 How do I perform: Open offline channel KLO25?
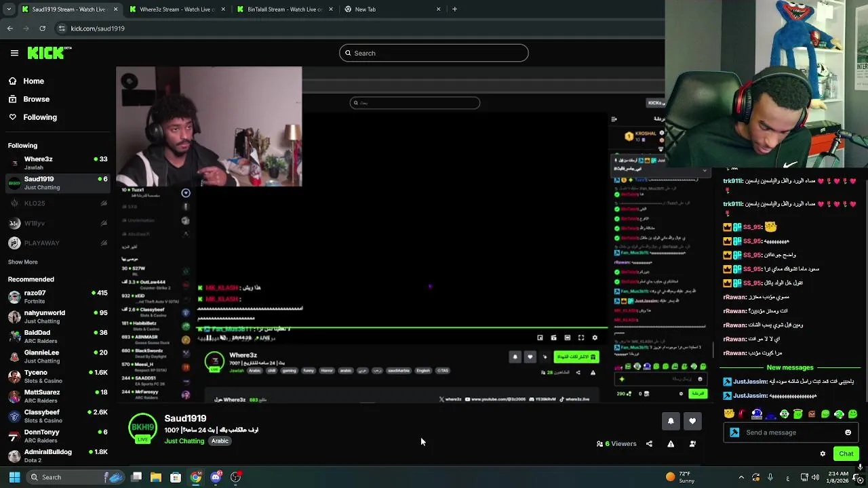click(58, 203)
